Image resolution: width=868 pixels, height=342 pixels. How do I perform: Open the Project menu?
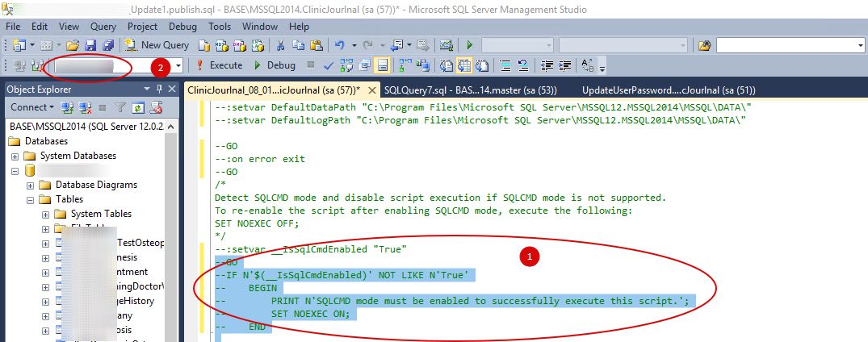pyautogui.click(x=143, y=27)
